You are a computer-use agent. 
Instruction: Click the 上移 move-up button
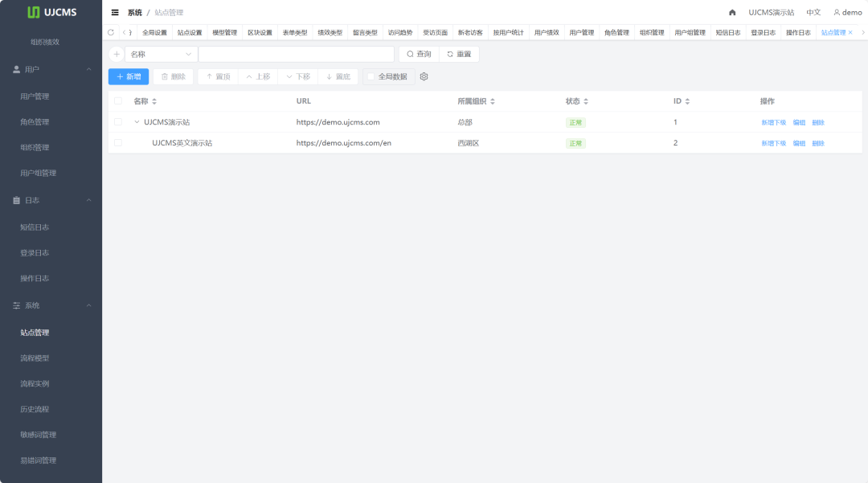click(x=258, y=77)
